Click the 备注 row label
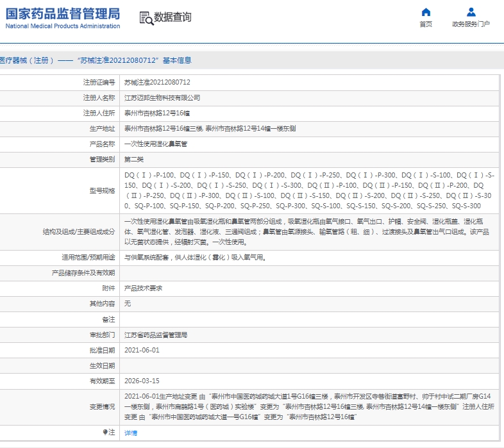This screenshot has height=448, width=504. (x=108, y=319)
